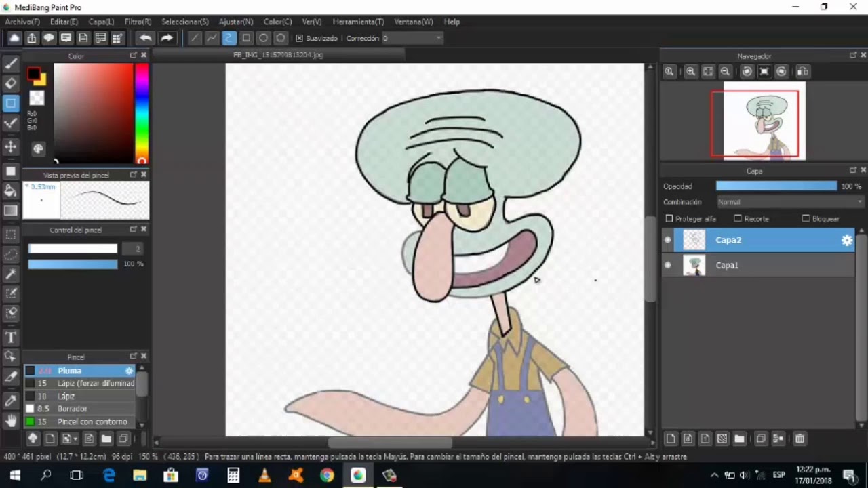Select Pincel con contorno brush
Image resolution: width=868 pixels, height=488 pixels.
pos(80,422)
